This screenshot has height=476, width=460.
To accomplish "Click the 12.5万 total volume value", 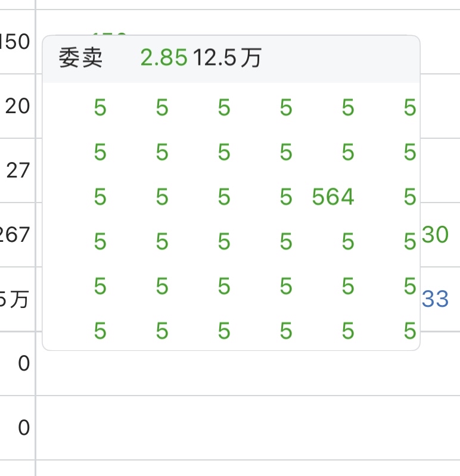I will [226, 58].
